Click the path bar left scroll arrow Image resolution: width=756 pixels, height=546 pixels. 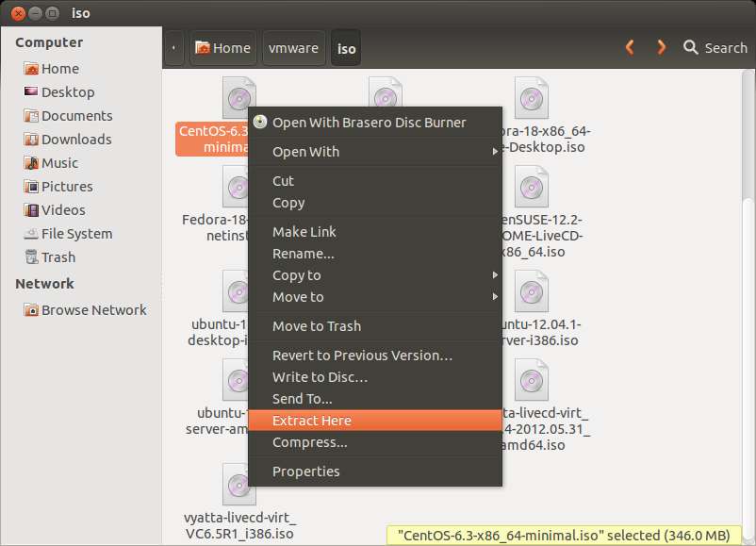pos(173,48)
